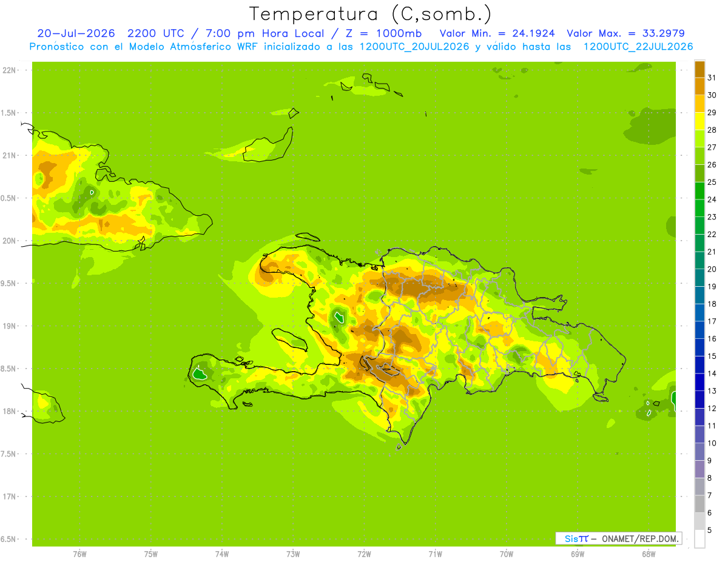728x562 pixels.
Task: Click the "74W" longitude axis label
Action: 222,554
